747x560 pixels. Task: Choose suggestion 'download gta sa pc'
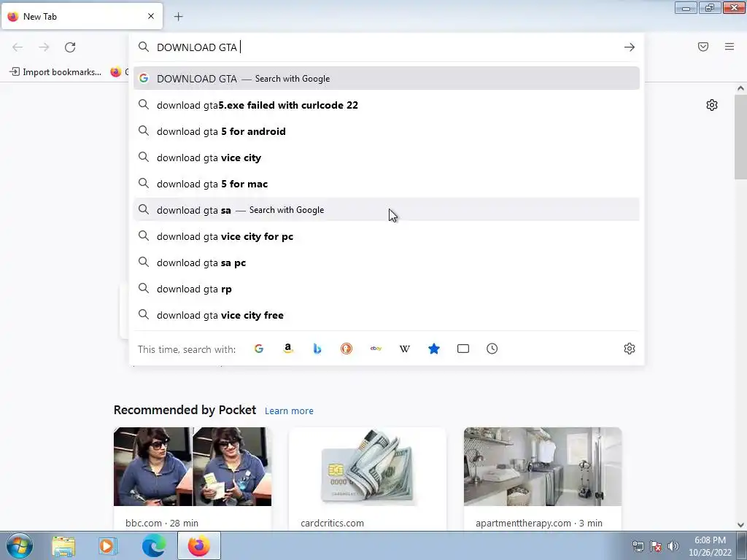coord(387,262)
